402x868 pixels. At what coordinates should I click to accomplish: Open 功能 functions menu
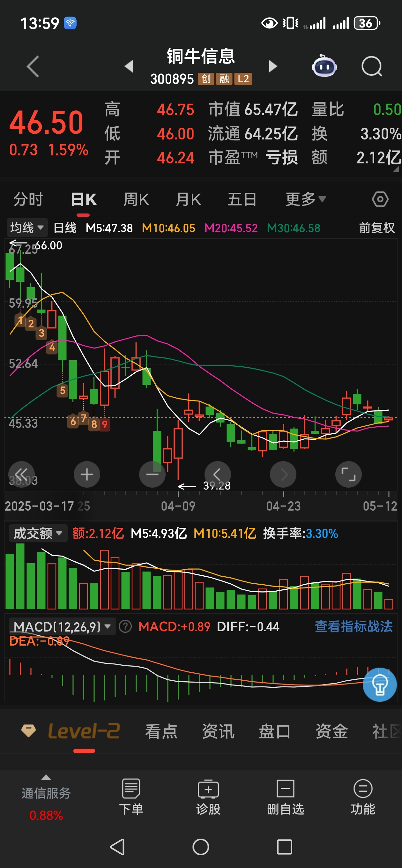pos(363,797)
